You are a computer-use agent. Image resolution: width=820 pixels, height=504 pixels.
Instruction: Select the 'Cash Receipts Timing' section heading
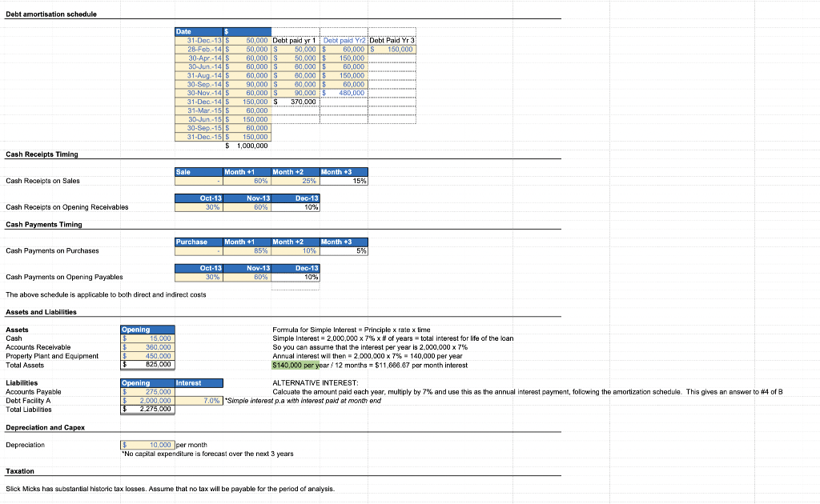42,154
